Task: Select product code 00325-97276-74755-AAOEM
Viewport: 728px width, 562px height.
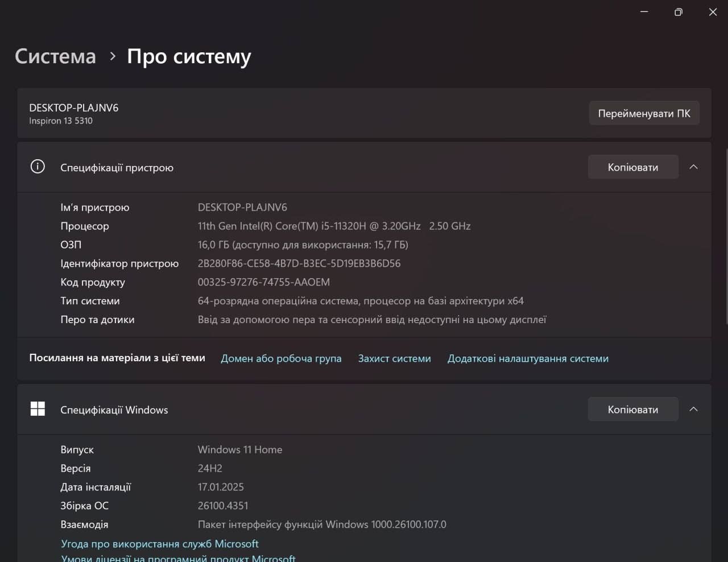Action: pyautogui.click(x=263, y=282)
